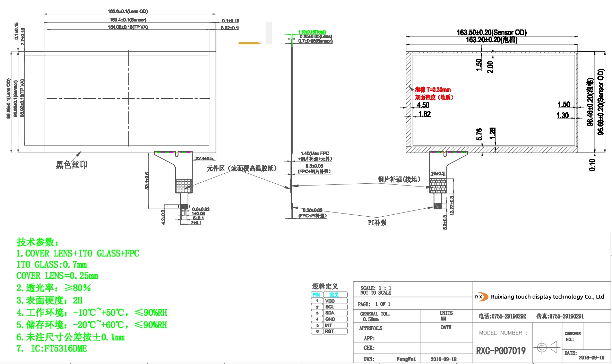Screen dimensions: 612x364
Task: Select the 85.92±0.15(TP VA) vertical dimension
Action: 22,98
